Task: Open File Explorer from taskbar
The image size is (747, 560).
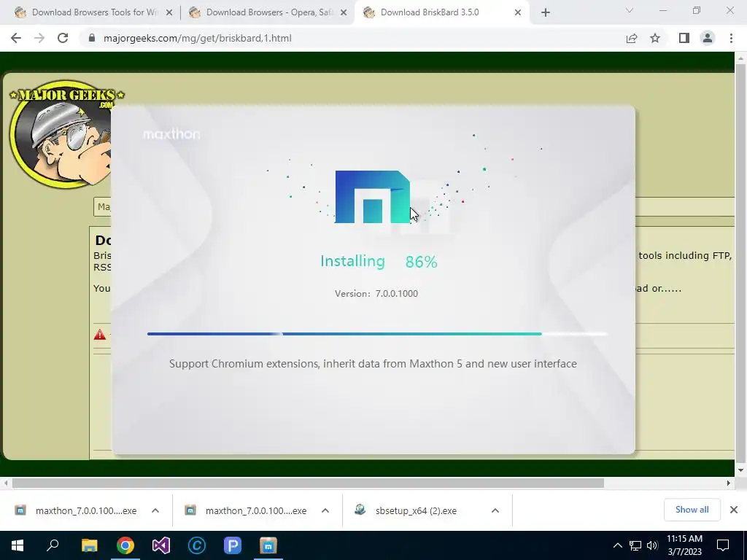Action: tap(89, 545)
